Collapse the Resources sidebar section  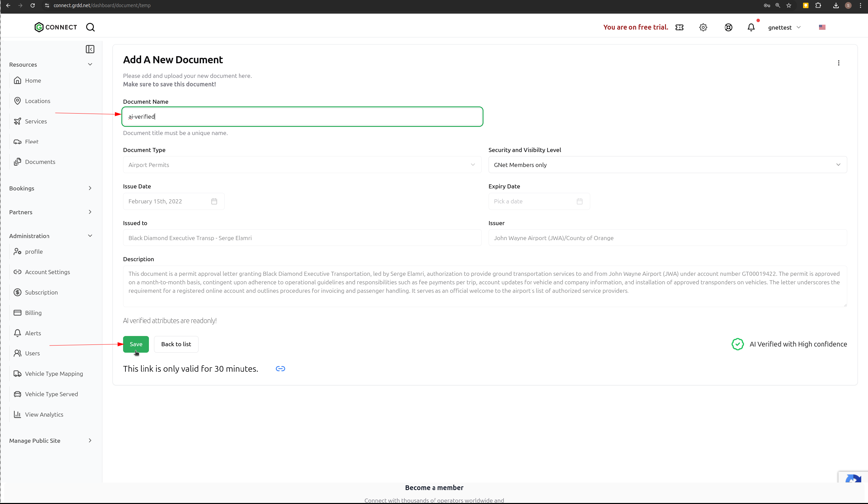click(90, 64)
